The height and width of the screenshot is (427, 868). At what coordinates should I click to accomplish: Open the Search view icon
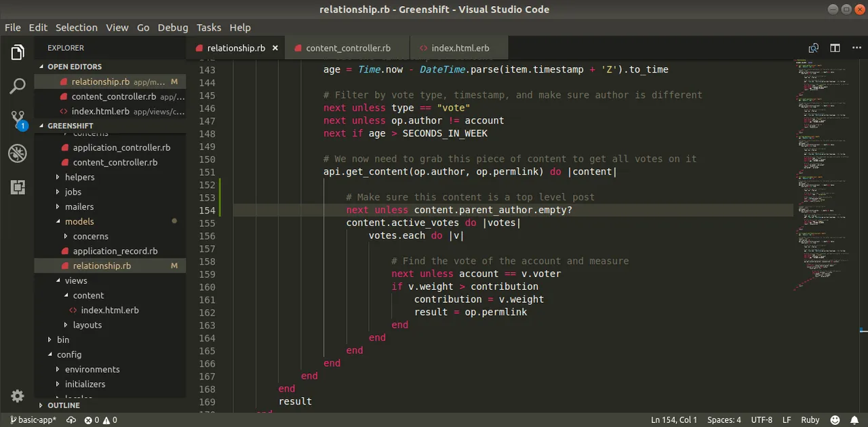pyautogui.click(x=18, y=86)
